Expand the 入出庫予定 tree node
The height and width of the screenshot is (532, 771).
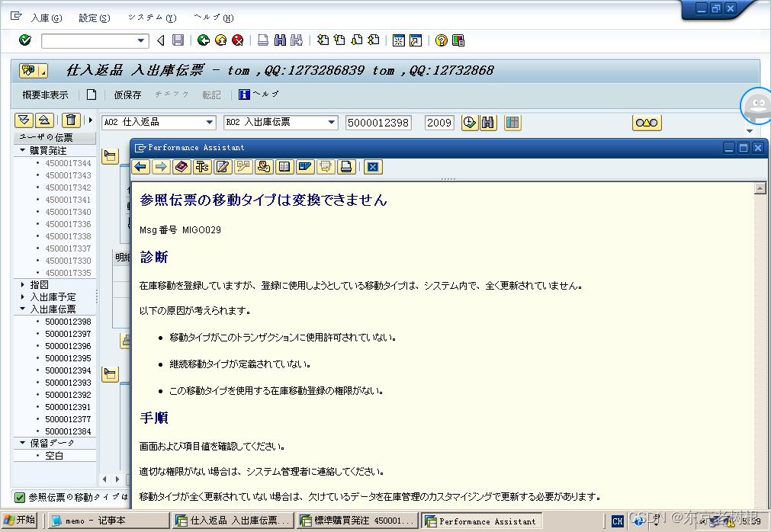click(x=23, y=296)
